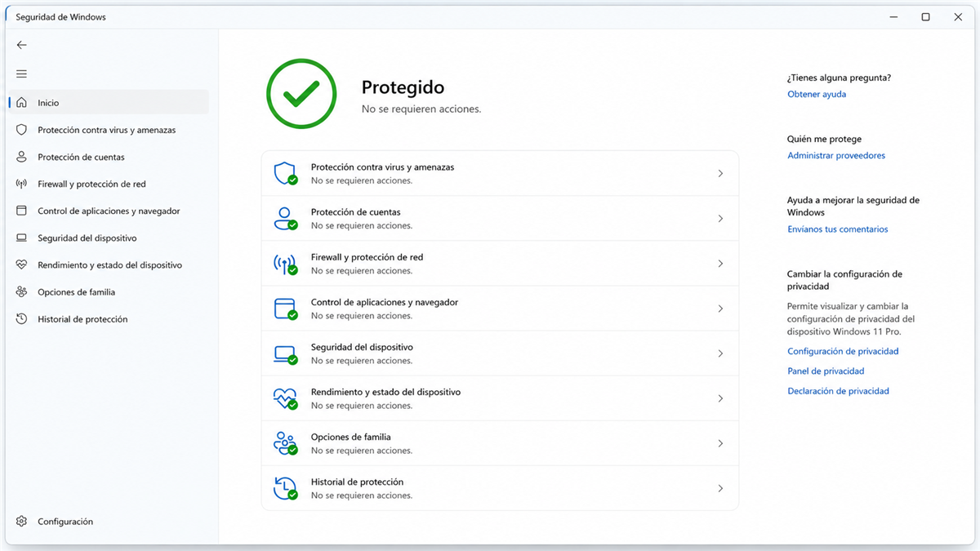Click the Obtener ayuda link
The width and height of the screenshot is (980, 551).
click(817, 95)
